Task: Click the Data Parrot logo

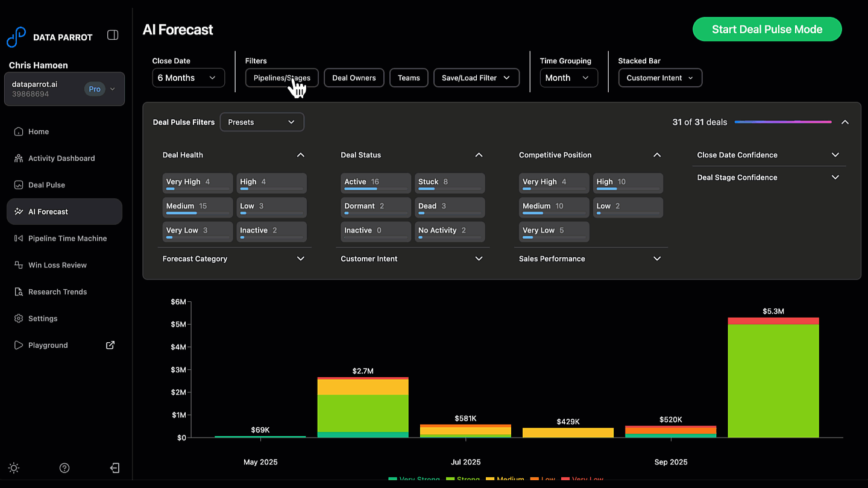Action: pos(16,36)
